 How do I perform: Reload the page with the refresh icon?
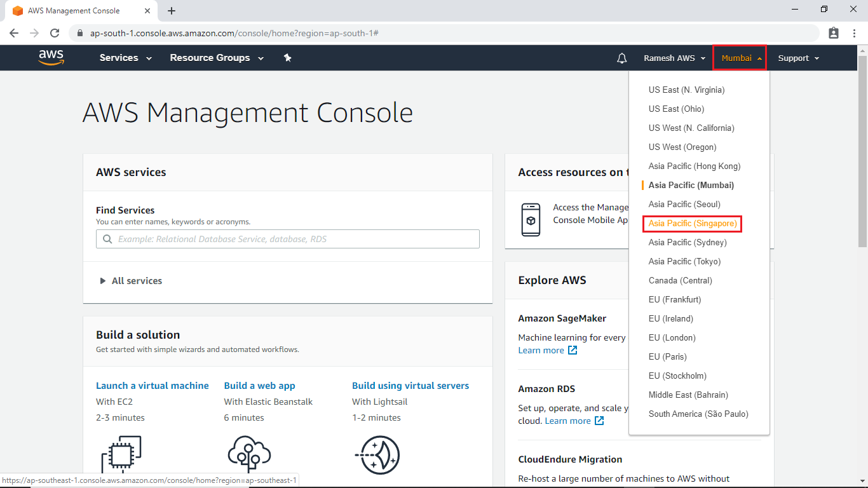coord(55,33)
